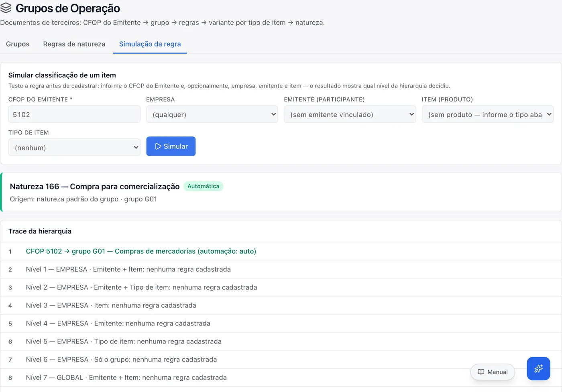The image size is (562, 392).
Task: Select the CFOP 5102 → grupo G01 trace row
Action: [281, 251]
